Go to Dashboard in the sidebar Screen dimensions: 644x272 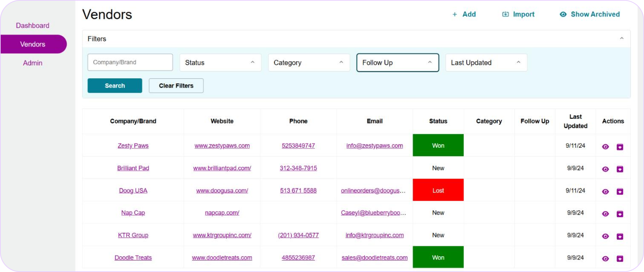(x=33, y=25)
